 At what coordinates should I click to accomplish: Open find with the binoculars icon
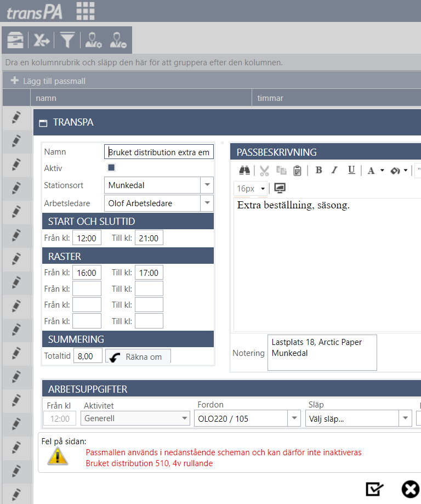(x=244, y=171)
